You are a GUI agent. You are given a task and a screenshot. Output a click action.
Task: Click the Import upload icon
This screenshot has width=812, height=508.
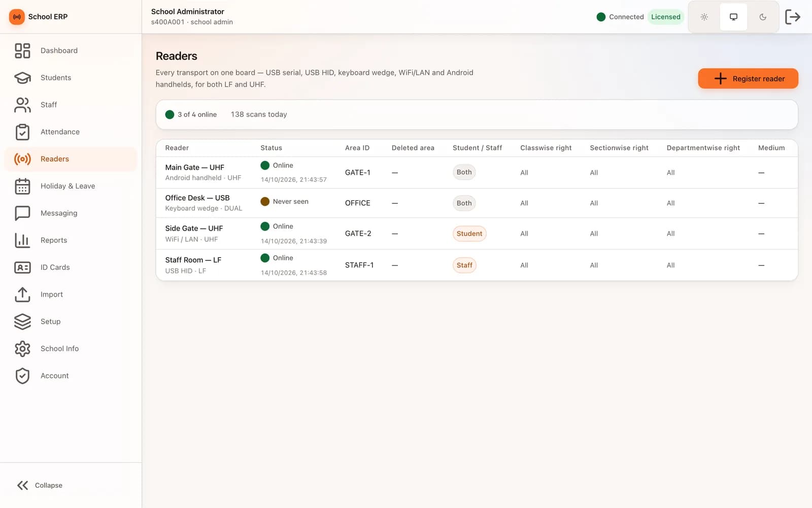coord(22,295)
